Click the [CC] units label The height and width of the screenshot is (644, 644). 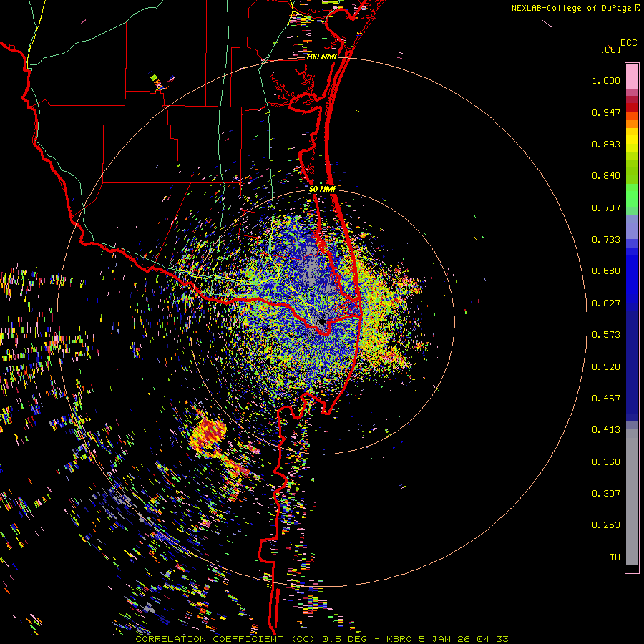pos(610,49)
